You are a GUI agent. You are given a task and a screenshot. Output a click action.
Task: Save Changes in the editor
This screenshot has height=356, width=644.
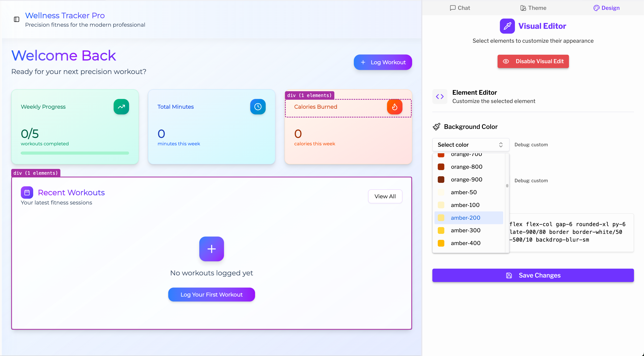[533, 275]
